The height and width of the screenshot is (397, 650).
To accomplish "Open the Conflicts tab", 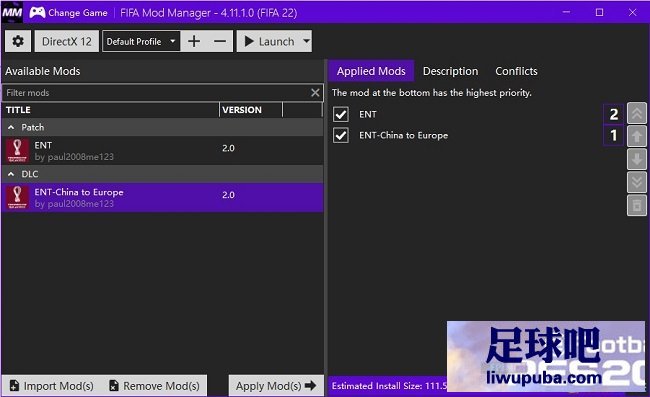I will (516, 71).
